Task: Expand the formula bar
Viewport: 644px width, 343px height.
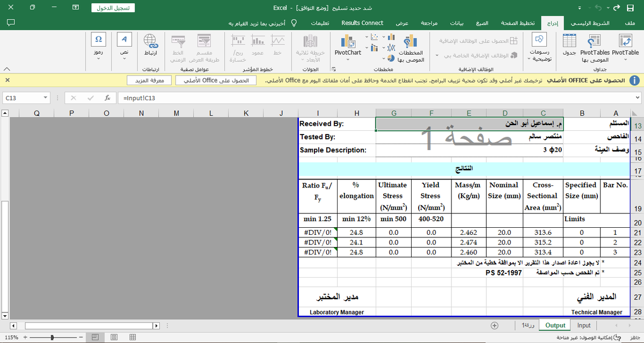Action: point(637,98)
